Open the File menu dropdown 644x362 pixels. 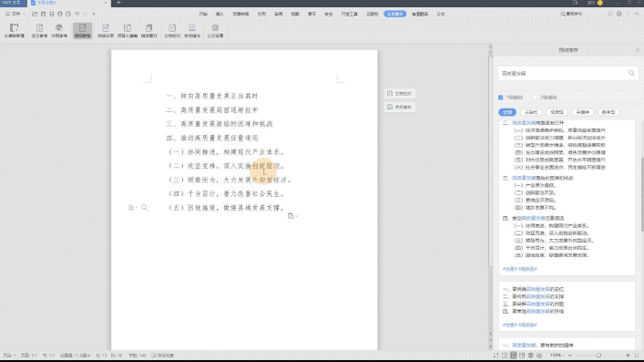(x=15, y=14)
